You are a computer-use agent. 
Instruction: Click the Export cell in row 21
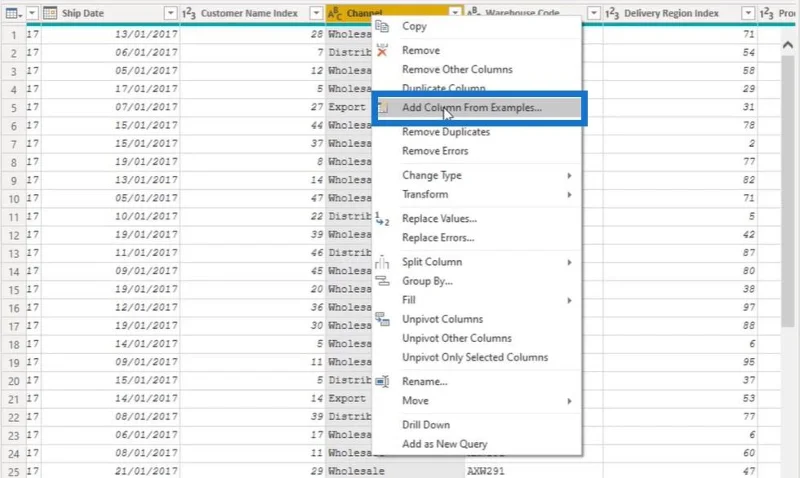[349, 398]
